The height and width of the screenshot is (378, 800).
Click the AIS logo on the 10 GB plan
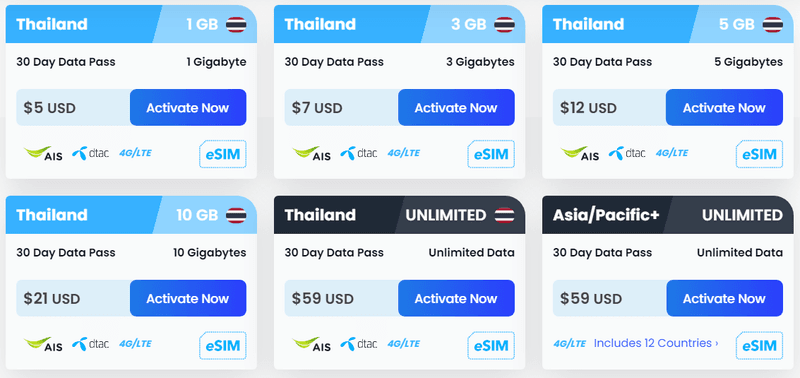[x=43, y=344]
